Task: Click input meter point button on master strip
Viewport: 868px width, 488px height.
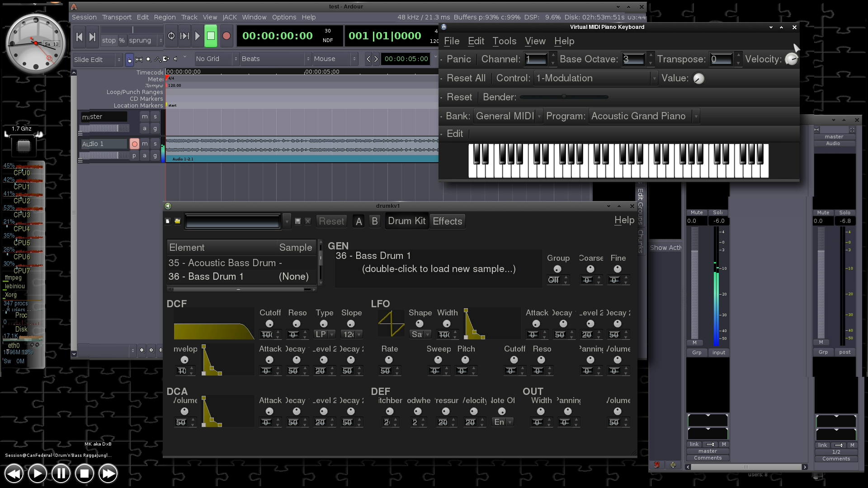Action: [718, 352]
